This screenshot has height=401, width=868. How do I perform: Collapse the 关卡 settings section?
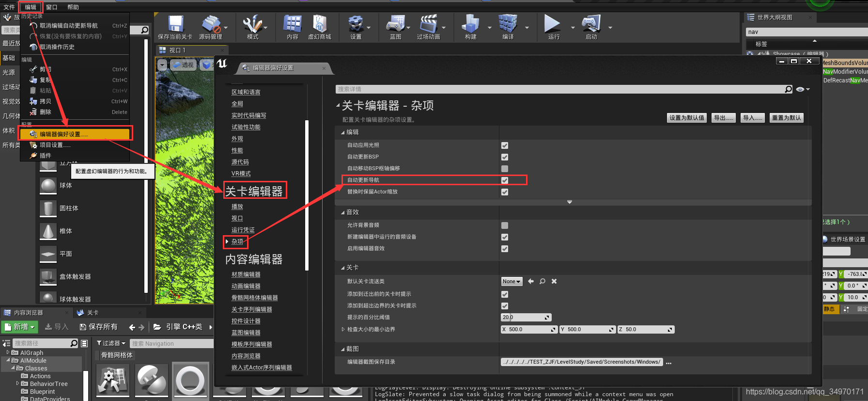coord(343,268)
